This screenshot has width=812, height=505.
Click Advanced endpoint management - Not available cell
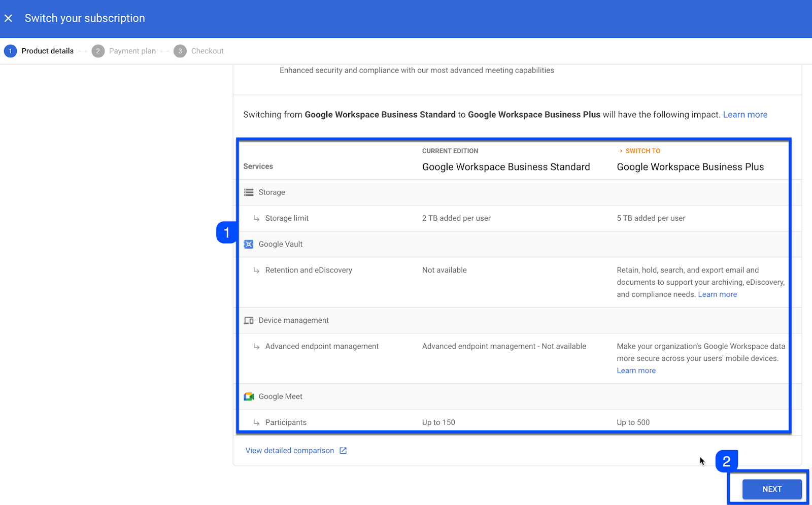click(504, 346)
